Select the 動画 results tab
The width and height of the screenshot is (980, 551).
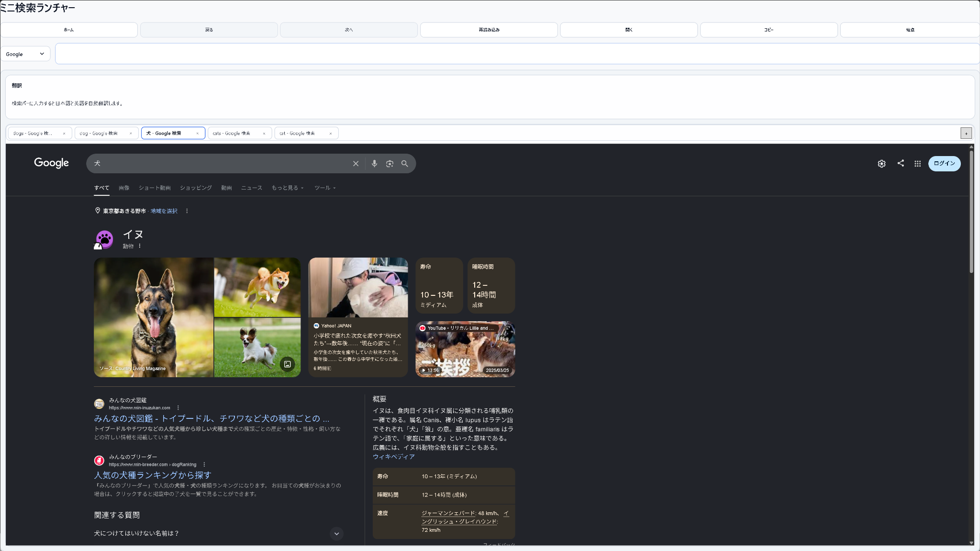click(226, 188)
